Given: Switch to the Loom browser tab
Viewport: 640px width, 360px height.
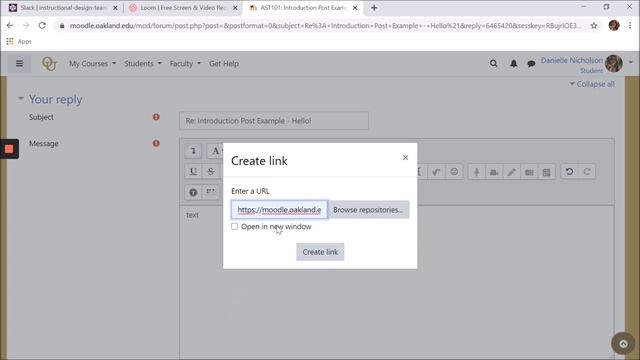Looking at the screenshot, I should point(183,8).
